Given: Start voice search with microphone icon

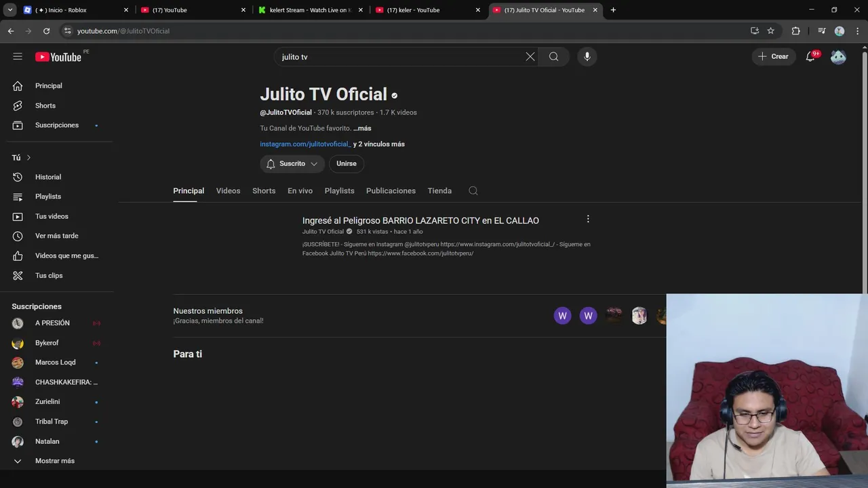Looking at the screenshot, I should [587, 57].
